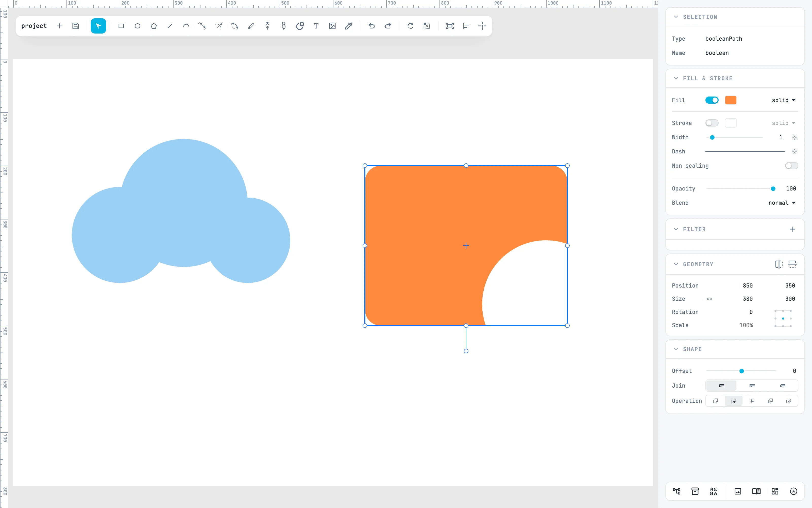This screenshot has height=508, width=812.
Task: Add a filter with the plus button
Action: (792, 229)
